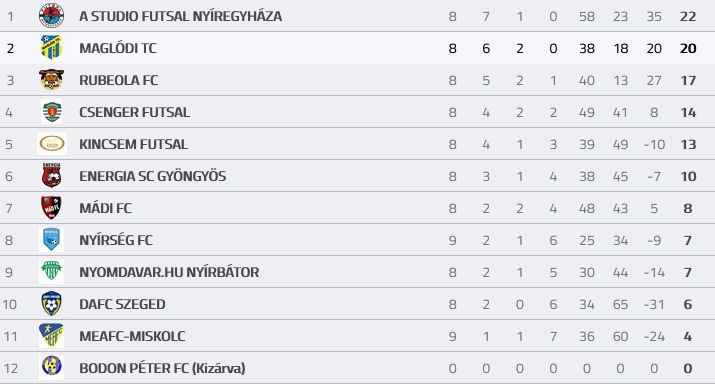Screen dimensions: 715x384
Task: Click the 22 points value of first place
Action: pos(688,16)
